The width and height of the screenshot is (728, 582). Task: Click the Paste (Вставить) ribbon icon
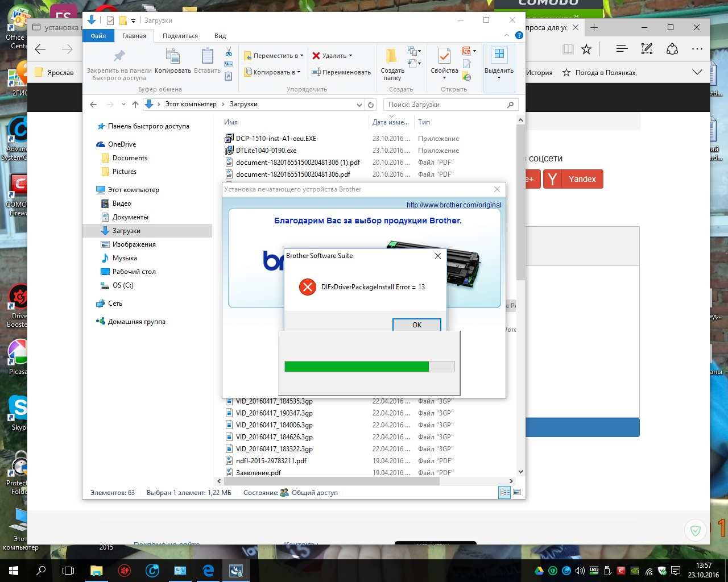click(x=208, y=56)
